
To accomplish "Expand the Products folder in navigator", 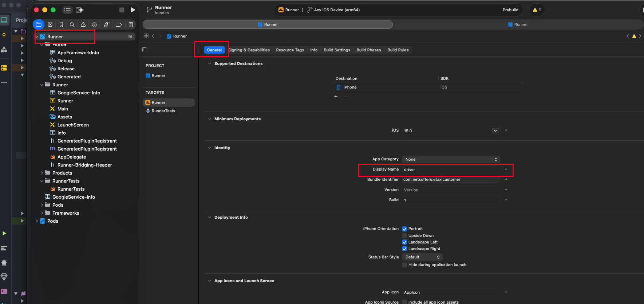I will (x=42, y=173).
